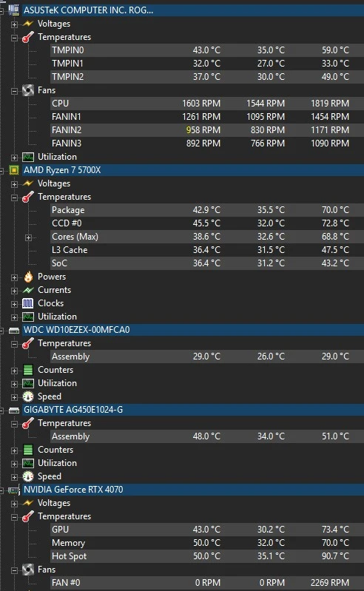The image size is (364, 591).
Task: Click the Powers flame icon
Action: [28, 277]
